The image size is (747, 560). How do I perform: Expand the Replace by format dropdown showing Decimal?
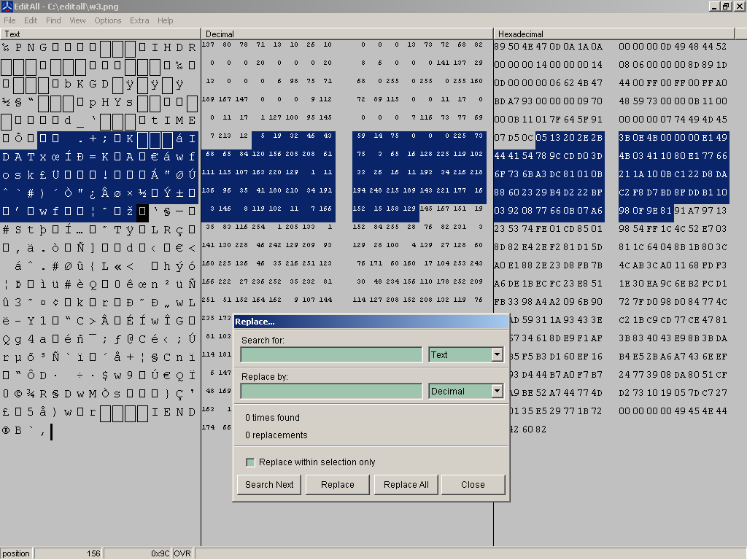498,392
